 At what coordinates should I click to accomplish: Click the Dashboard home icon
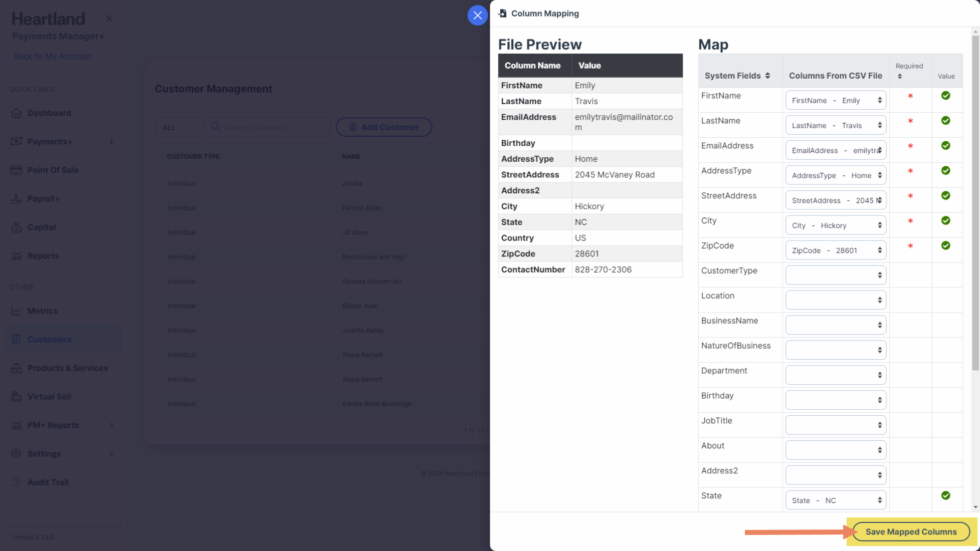point(16,113)
